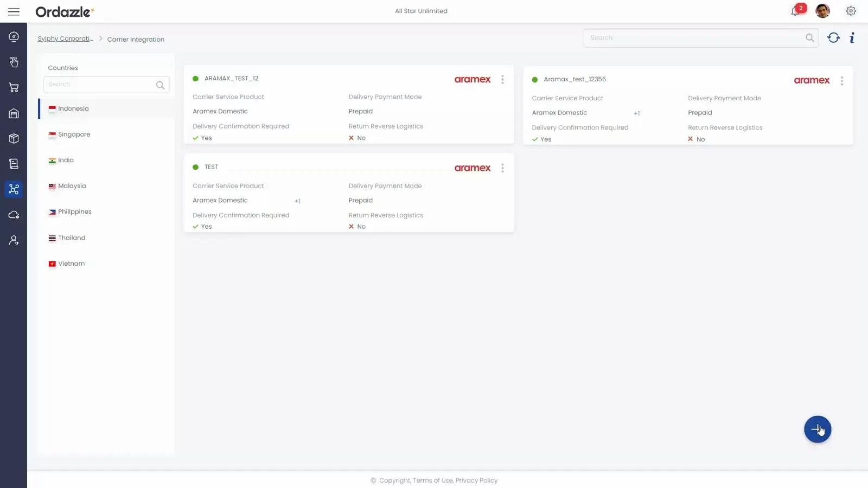Click the green status dot of Aramax_test_12356
The image size is (868, 488).
coord(534,80)
